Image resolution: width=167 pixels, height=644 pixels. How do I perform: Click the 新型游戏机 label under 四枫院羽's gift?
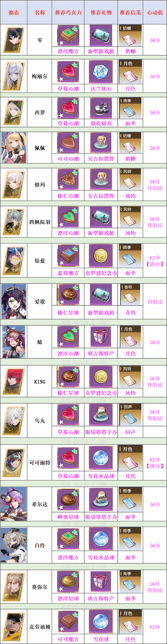tap(101, 233)
